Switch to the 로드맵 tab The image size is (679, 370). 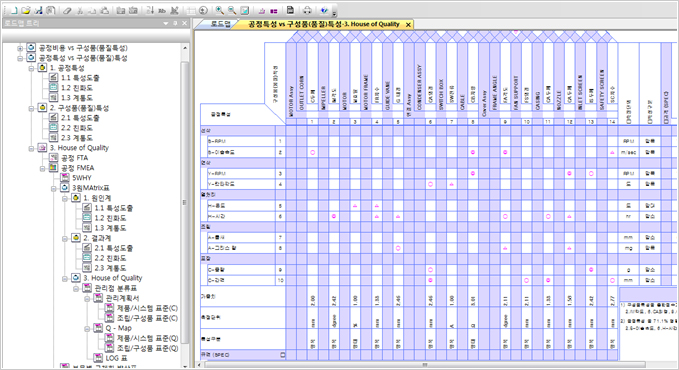point(221,24)
